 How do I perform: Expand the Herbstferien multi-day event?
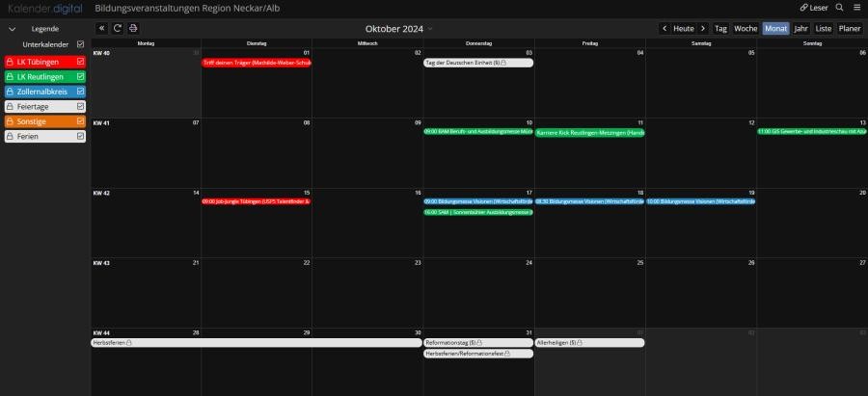click(x=257, y=342)
